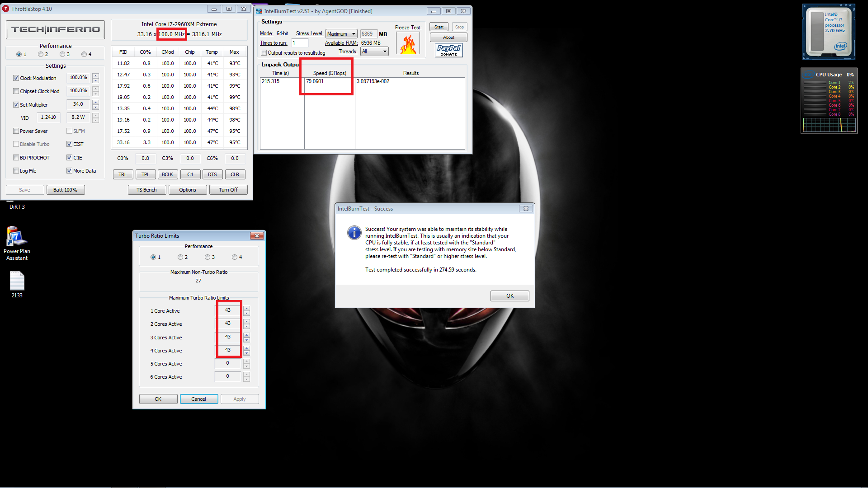Toggle the Set Multiplier checkbox
Image resolution: width=868 pixels, height=488 pixels.
point(16,105)
